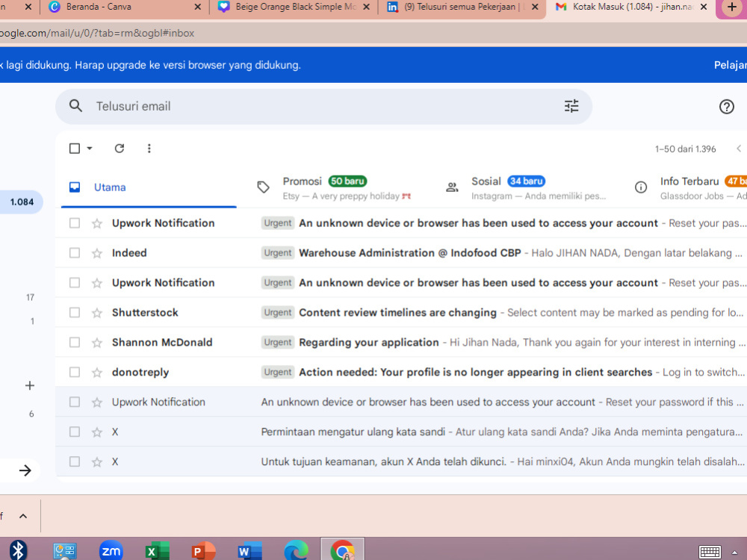Screen dimensions: 747x560
Task: Star the Indeed email
Action: [x=97, y=253]
